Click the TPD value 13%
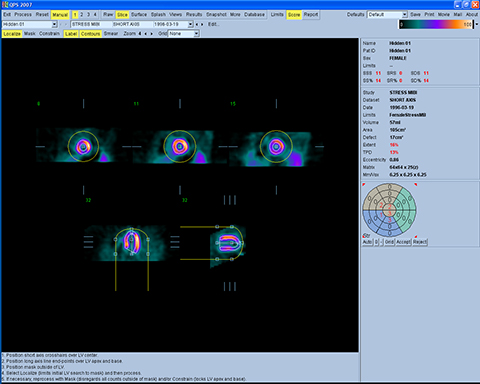The height and width of the screenshot is (384, 480). [x=394, y=152]
